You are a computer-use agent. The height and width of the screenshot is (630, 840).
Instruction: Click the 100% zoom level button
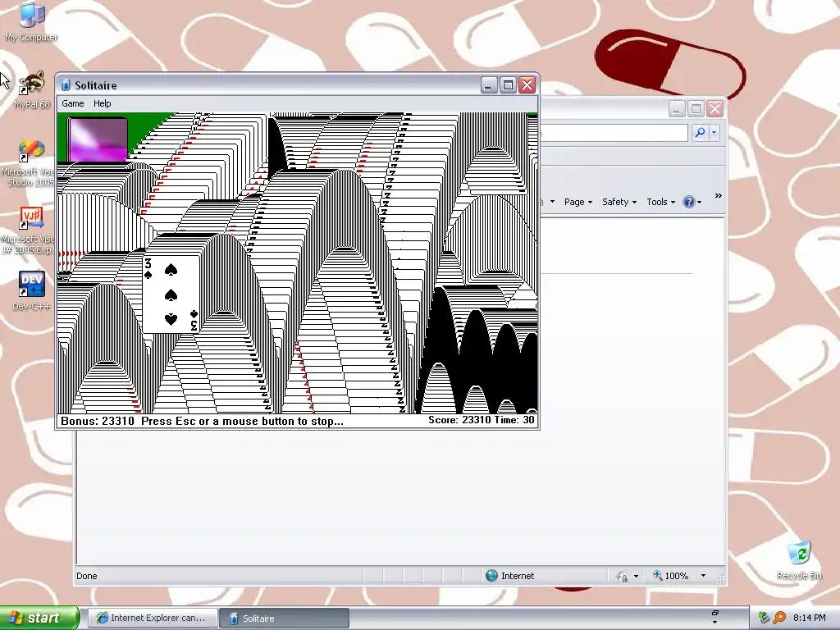[x=670, y=576]
